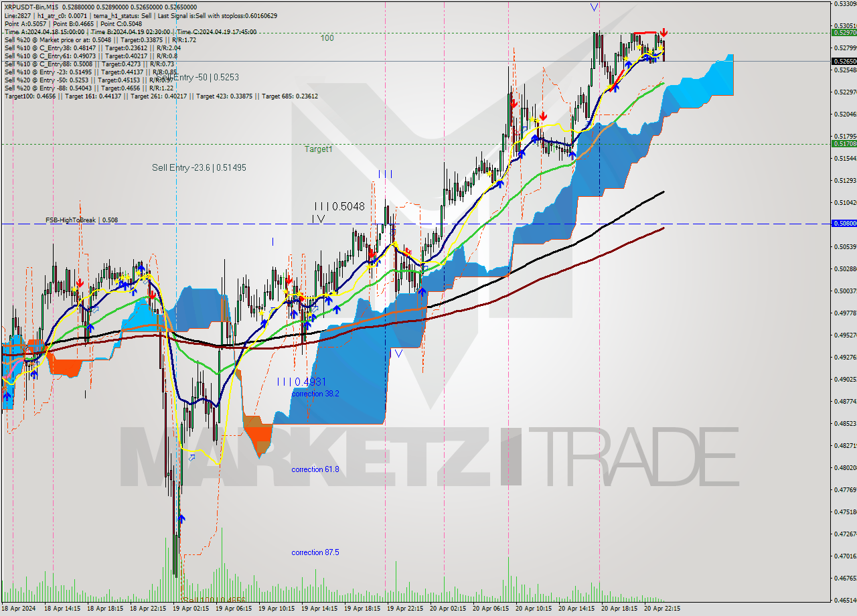
Task: Click the black 0.52650 current price tag
Action: pyautogui.click(x=844, y=61)
